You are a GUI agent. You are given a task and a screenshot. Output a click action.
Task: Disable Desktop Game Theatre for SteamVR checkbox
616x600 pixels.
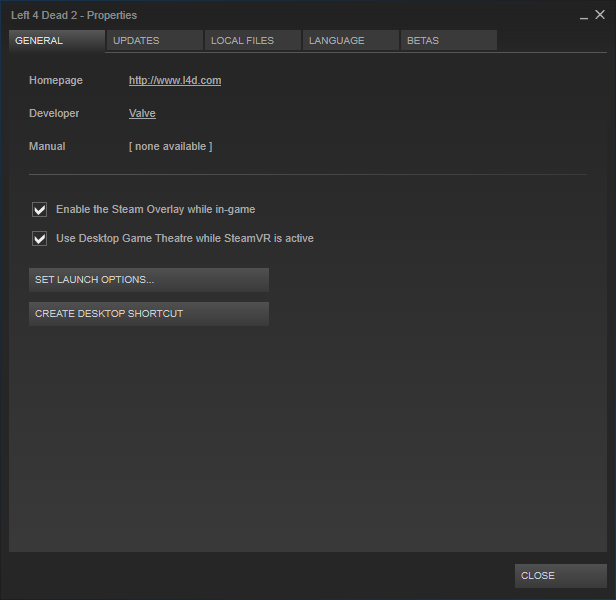coord(40,239)
